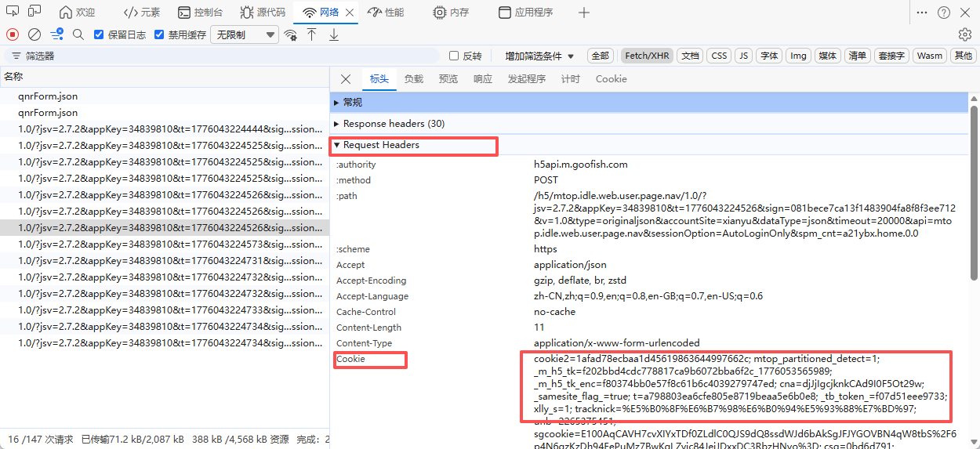
Task: Close the request details pane
Action: point(346,79)
